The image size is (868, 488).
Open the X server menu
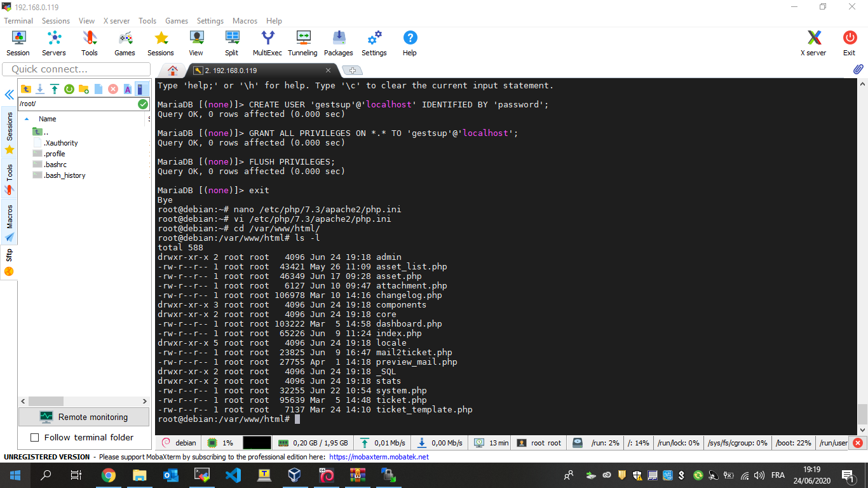click(116, 21)
